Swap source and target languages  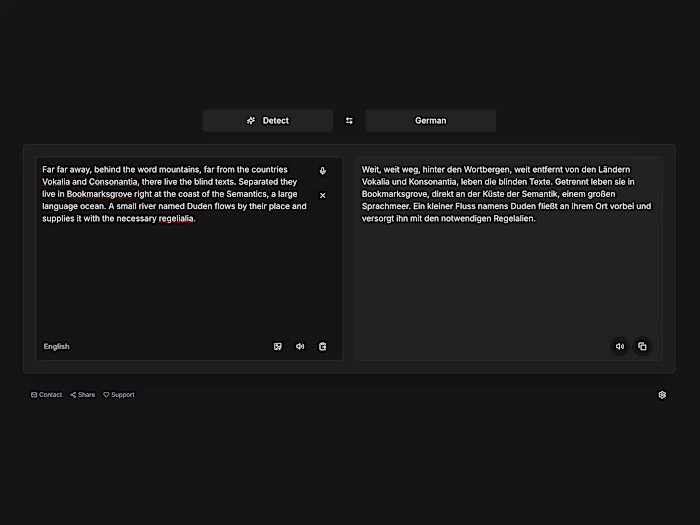point(349,121)
